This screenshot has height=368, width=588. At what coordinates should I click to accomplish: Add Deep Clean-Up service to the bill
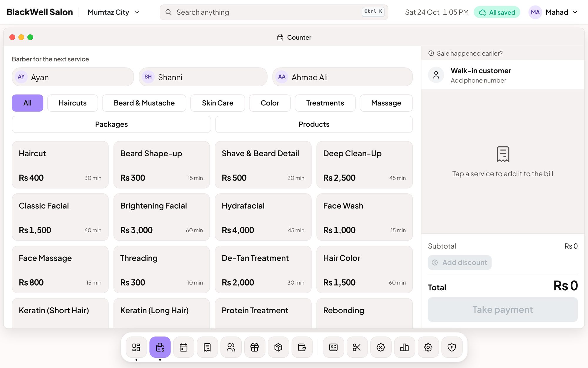tap(365, 165)
